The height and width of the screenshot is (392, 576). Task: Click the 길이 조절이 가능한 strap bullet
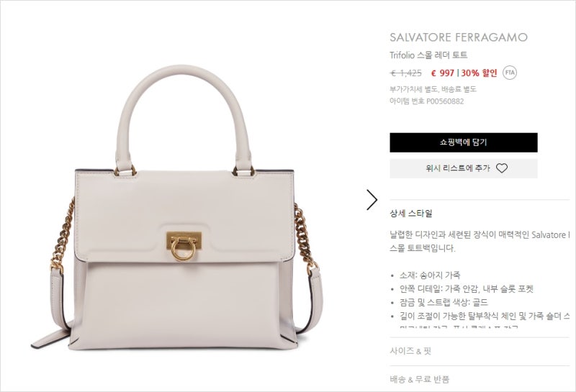tap(485, 316)
